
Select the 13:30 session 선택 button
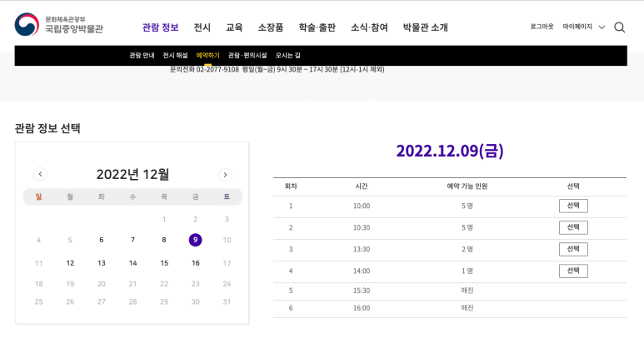[x=573, y=250]
